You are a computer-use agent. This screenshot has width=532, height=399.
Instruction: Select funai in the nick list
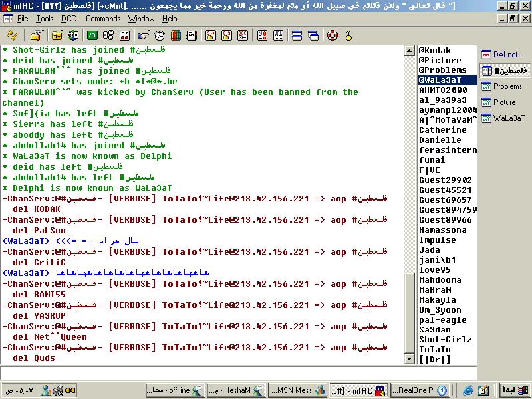click(447, 160)
